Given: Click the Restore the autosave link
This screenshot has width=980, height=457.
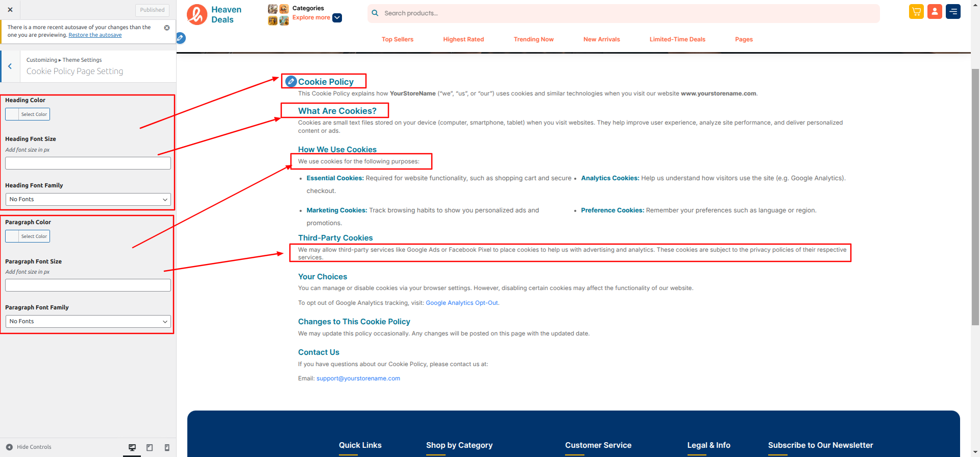Looking at the screenshot, I should pyautogui.click(x=95, y=35).
